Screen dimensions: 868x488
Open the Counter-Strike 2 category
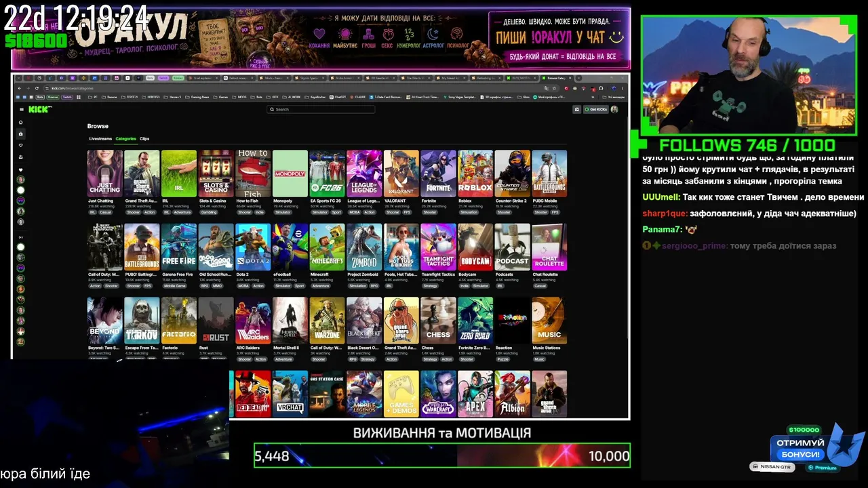click(x=512, y=174)
